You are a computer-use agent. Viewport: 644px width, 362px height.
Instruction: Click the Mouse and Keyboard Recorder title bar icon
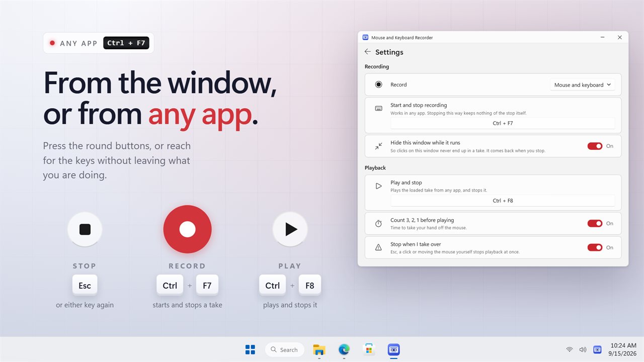pos(366,38)
